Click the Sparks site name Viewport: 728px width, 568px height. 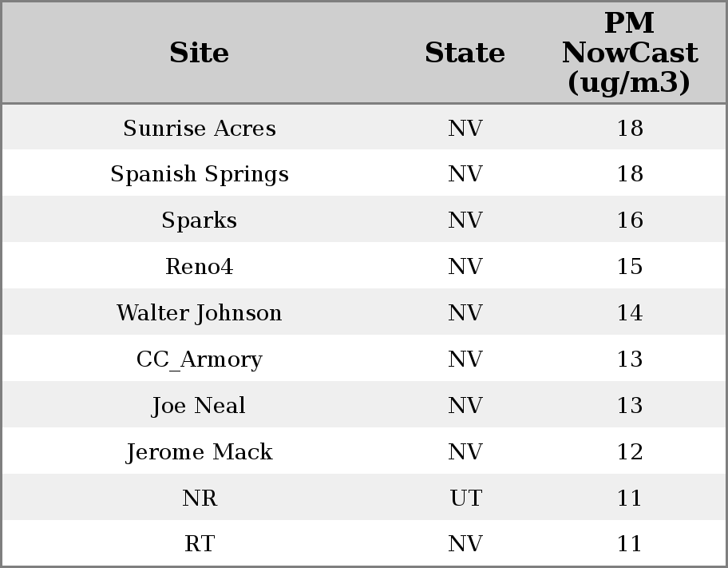(200, 220)
